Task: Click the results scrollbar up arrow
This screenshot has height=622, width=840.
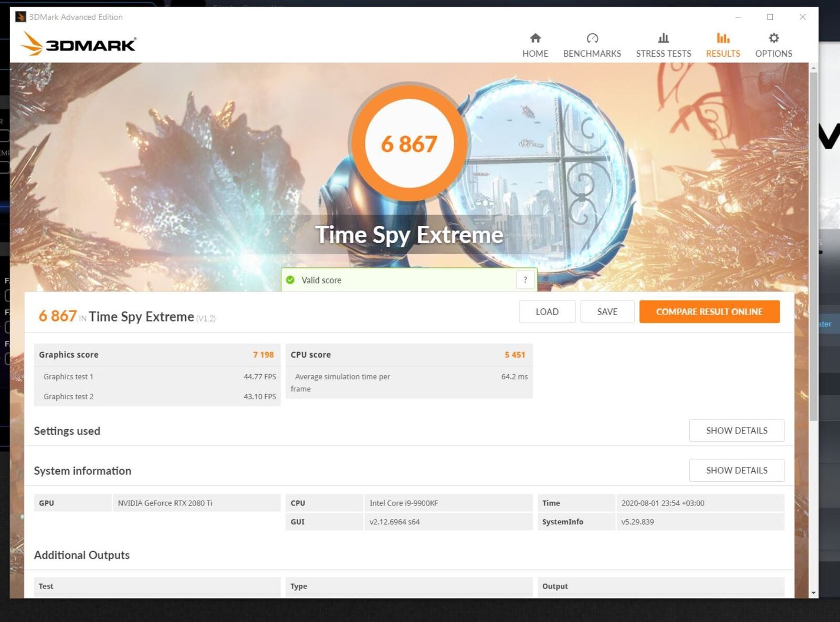Action: tap(814, 68)
